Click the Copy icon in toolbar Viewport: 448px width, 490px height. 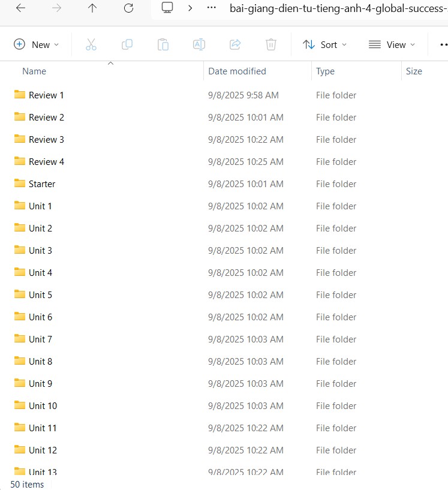click(127, 44)
